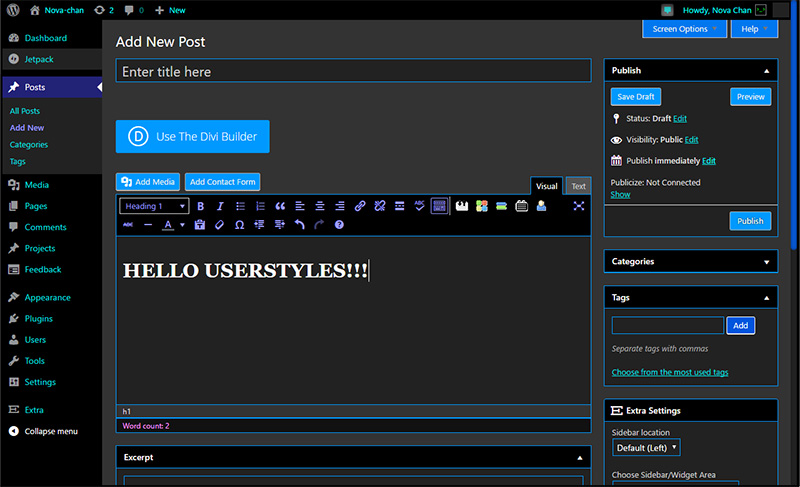Open Heading 1 format dropdown
This screenshot has height=487, width=800.
[154, 206]
